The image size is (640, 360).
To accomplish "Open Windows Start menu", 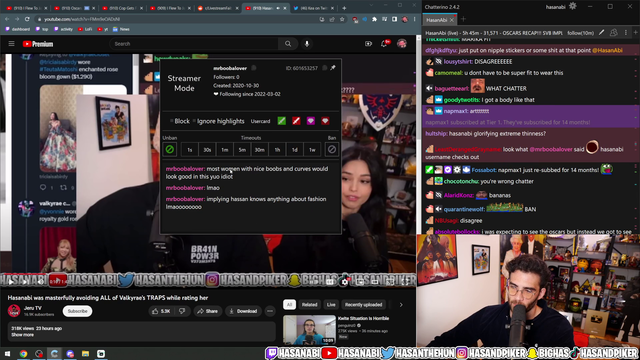I will click(x=7, y=353).
